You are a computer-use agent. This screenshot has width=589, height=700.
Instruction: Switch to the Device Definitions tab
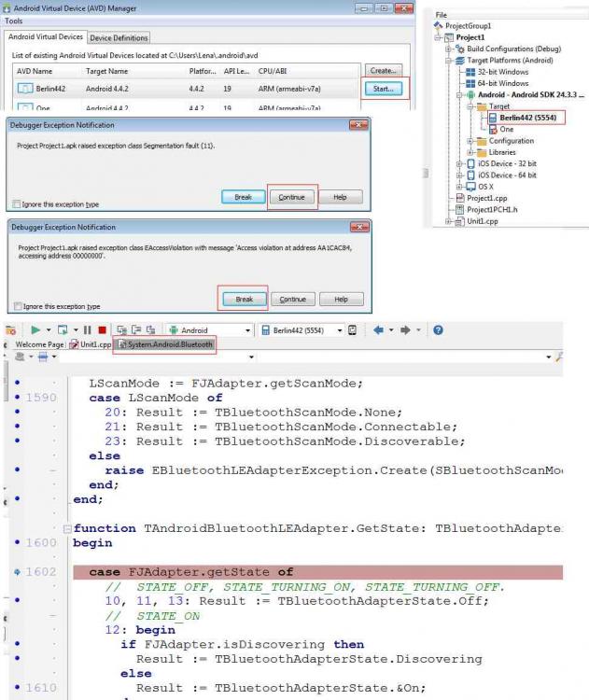[x=119, y=38]
